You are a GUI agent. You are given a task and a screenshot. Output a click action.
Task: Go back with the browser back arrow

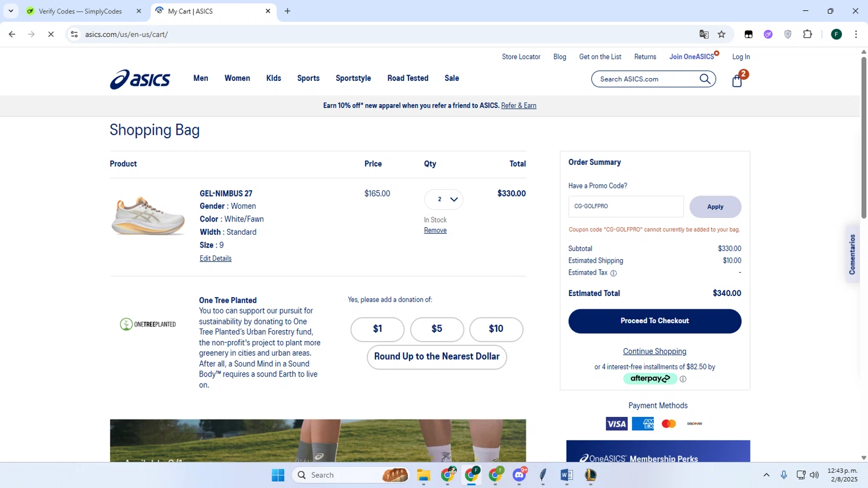click(12, 34)
